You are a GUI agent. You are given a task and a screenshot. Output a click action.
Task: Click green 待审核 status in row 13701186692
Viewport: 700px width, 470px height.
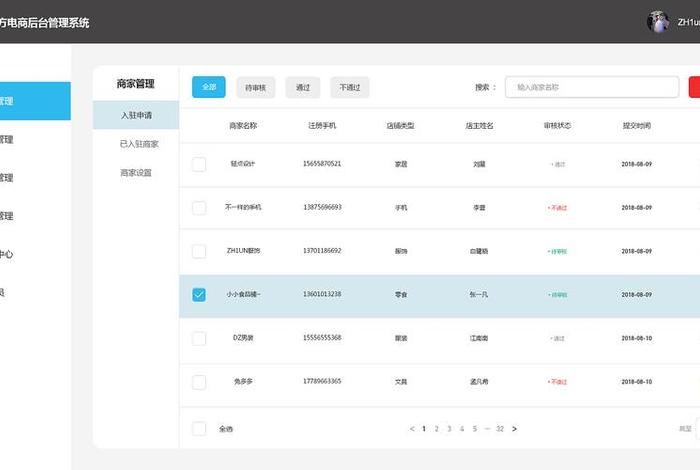tap(558, 251)
